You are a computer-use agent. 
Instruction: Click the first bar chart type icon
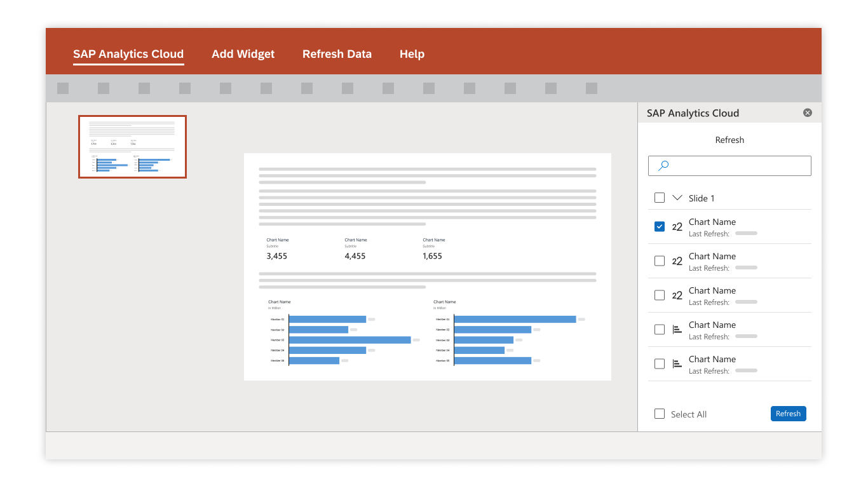pyautogui.click(x=677, y=330)
